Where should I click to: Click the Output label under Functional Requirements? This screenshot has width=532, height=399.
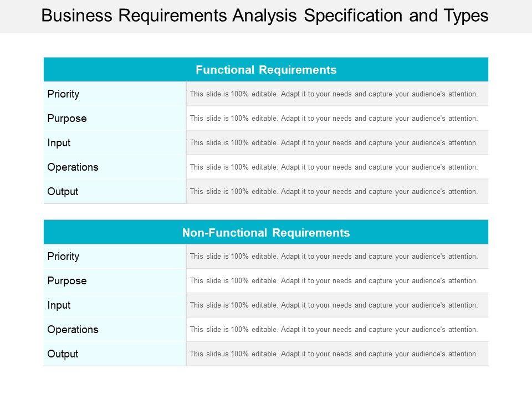[63, 192]
